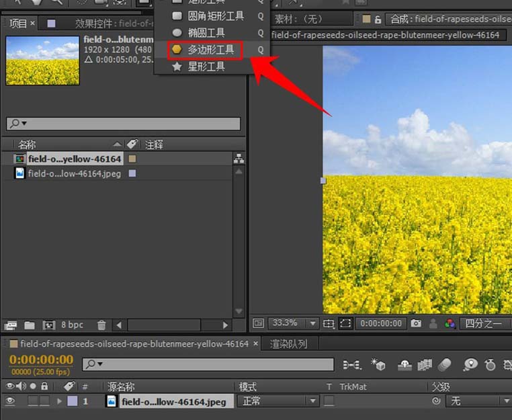Click the snapshot camera icon in viewer
This screenshot has width=512, height=420.
(416, 323)
